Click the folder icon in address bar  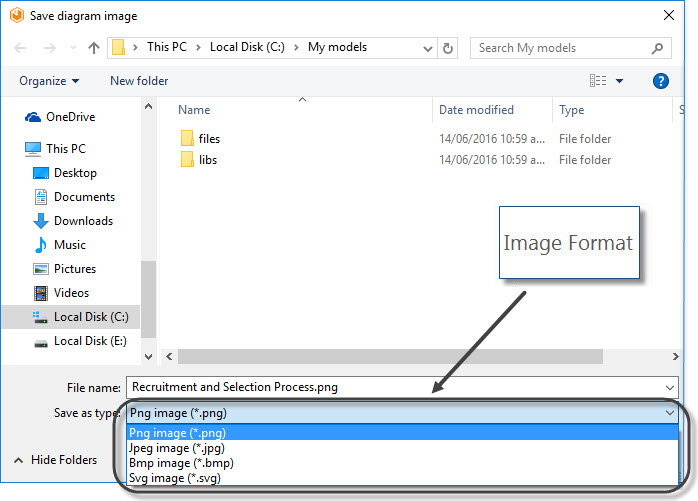118,47
